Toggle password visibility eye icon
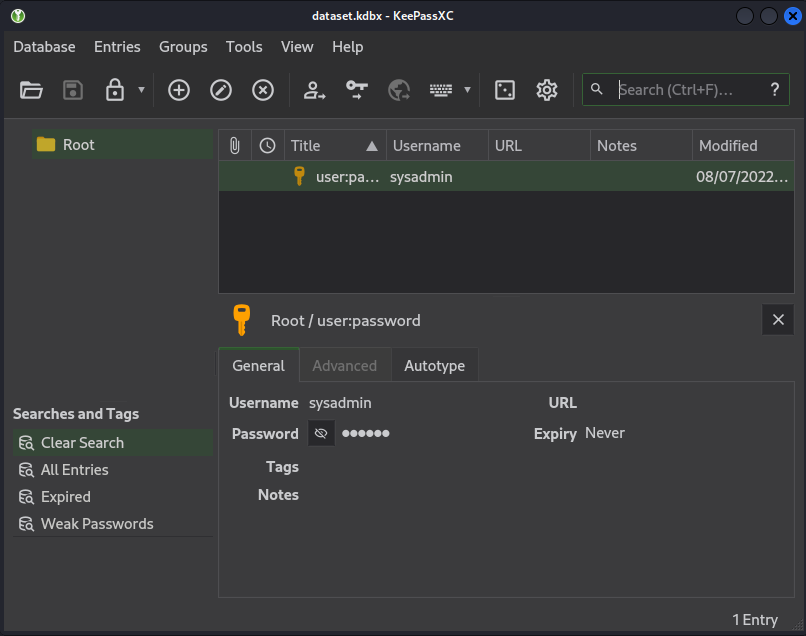 pyautogui.click(x=321, y=433)
